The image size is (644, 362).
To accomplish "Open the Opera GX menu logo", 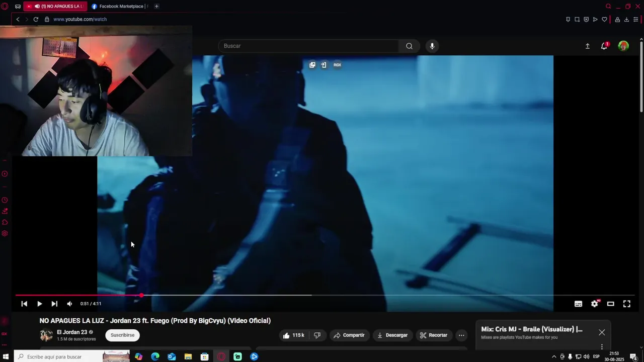I will coord(5,6).
